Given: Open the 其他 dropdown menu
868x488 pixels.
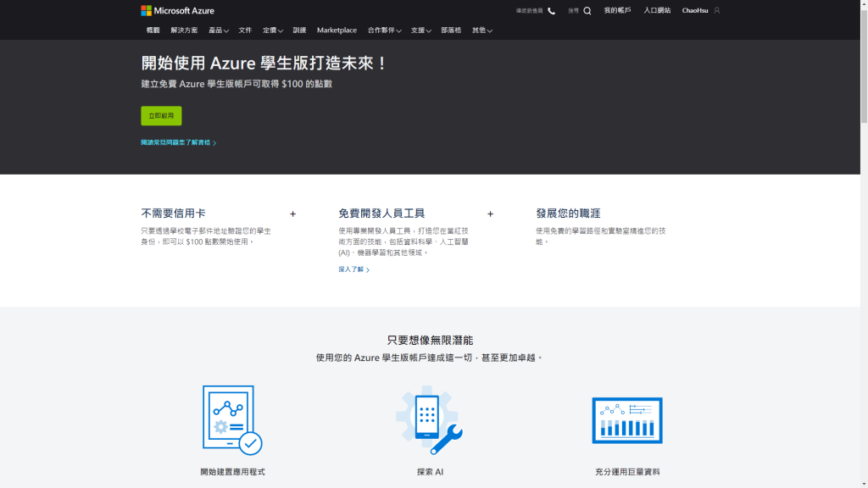Looking at the screenshot, I should [x=481, y=30].
